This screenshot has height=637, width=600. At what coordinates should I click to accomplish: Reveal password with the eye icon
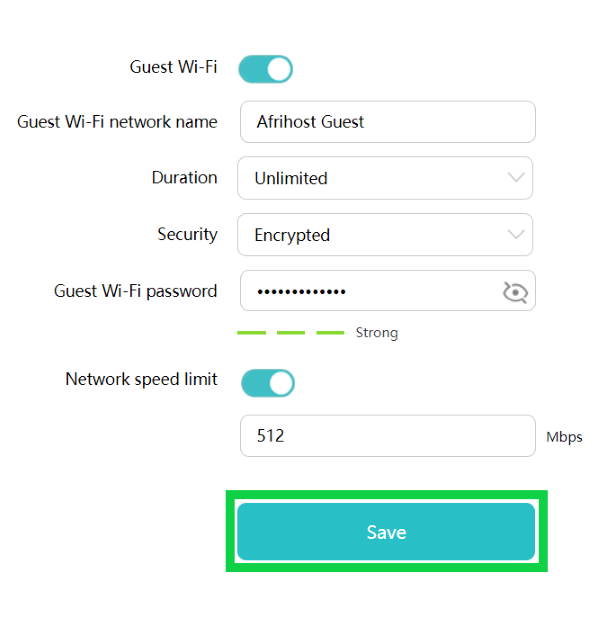(x=514, y=292)
